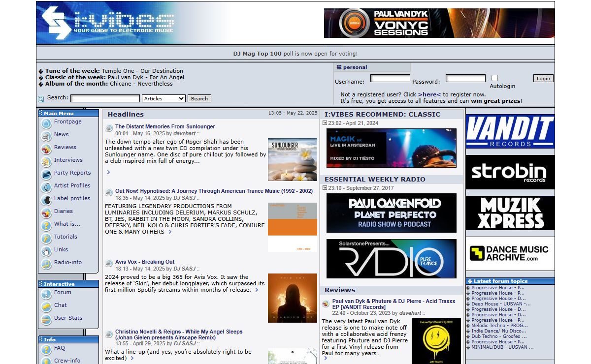The width and height of the screenshot is (591, 364).
Task: Click the Label profiles icon
Action: point(46,200)
